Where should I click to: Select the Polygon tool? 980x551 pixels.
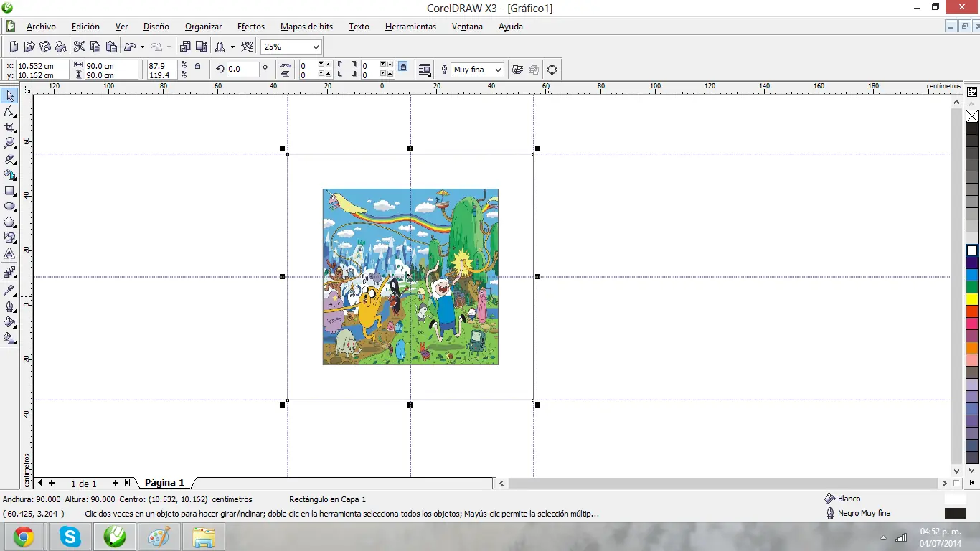[9, 222]
